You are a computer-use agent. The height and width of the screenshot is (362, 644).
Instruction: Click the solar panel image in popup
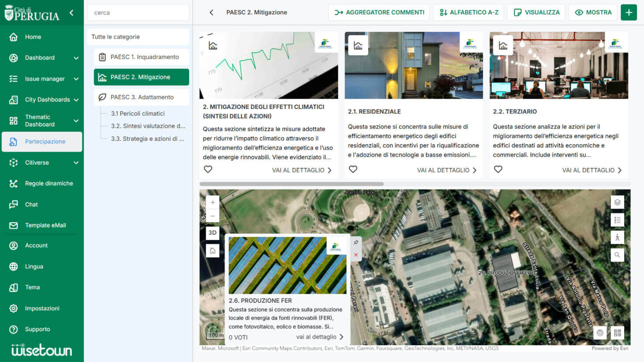(x=288, y=265)
